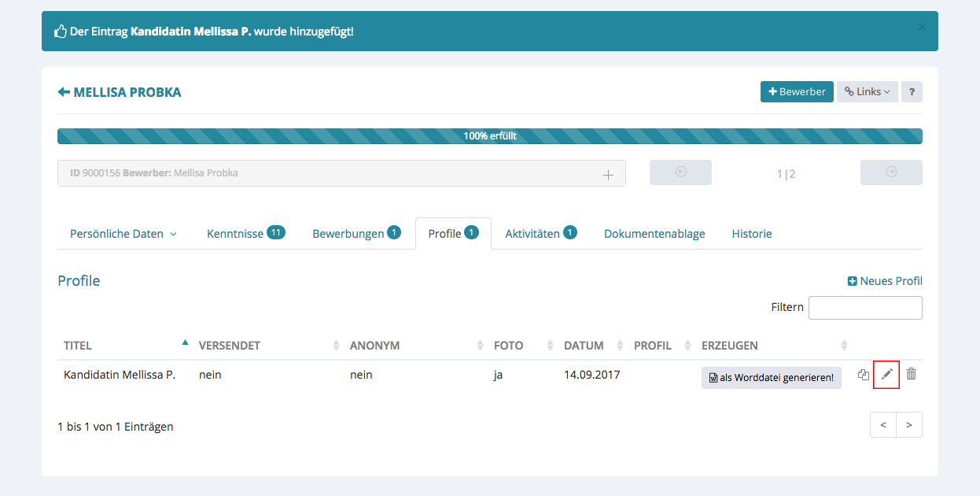Click the pencil edit icon for the profile
This screenshot has width=980, height=496.
(886, 375)
